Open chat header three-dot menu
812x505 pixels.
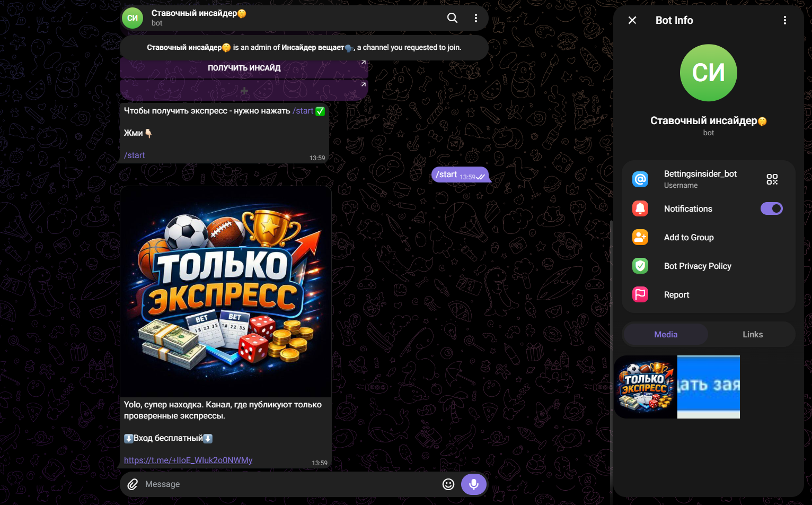476,18
